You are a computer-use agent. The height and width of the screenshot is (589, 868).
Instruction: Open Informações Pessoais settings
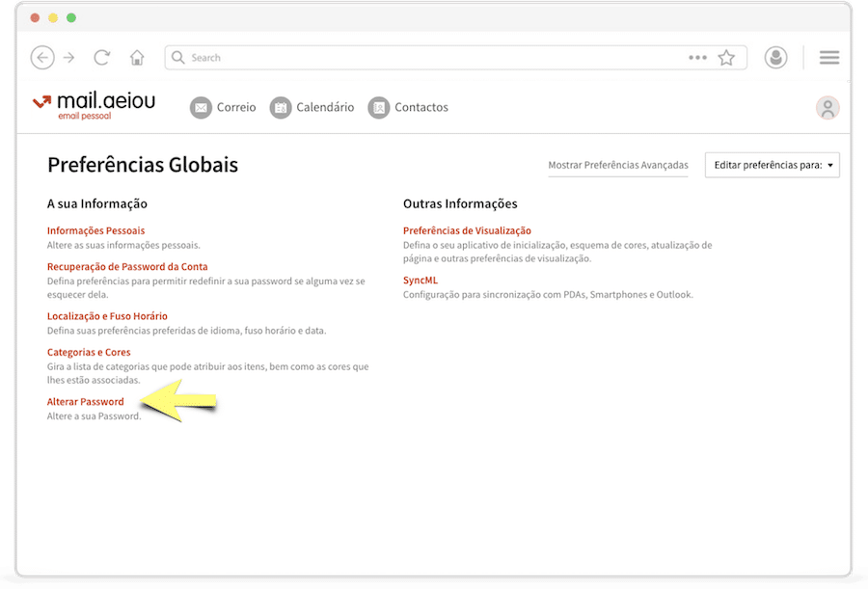[x=95, y=230]
